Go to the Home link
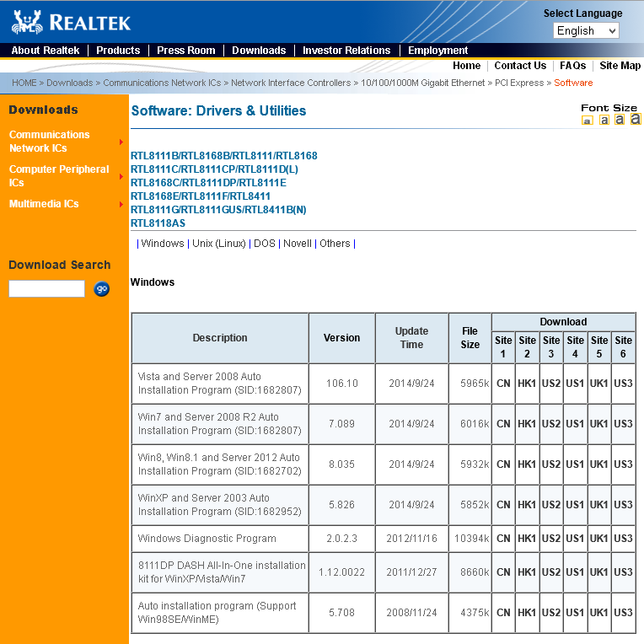The width and height of the screenshot is (644, 644). [x=467, y=66]
